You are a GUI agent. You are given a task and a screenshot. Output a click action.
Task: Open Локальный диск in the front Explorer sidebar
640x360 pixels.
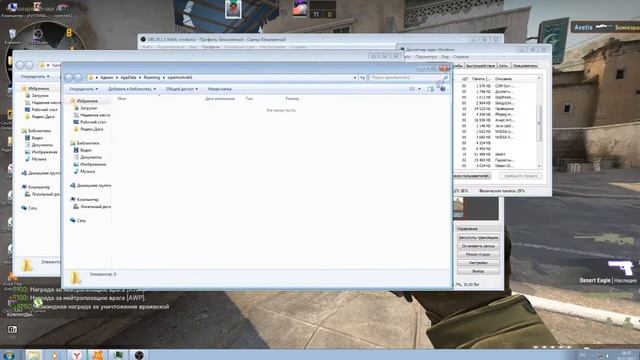pyautogui.click(x=95, y=207)
